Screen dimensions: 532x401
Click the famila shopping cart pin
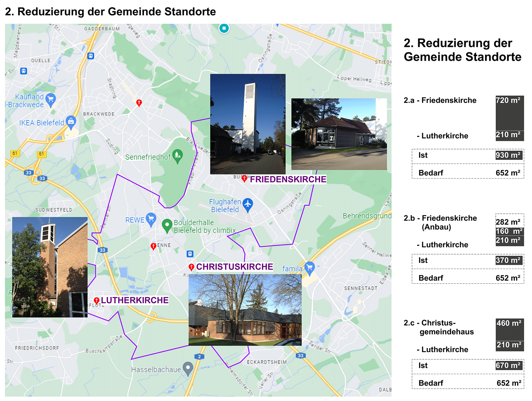pyautogui.click(x=310, y=268)
